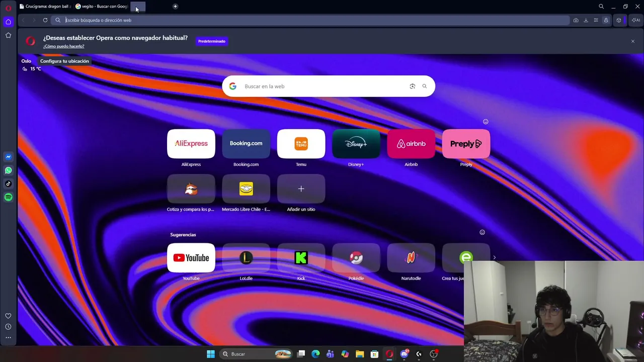Open Logitech G HUB from the taskbar
Screen dimensions: 644x362
point(419,354)
